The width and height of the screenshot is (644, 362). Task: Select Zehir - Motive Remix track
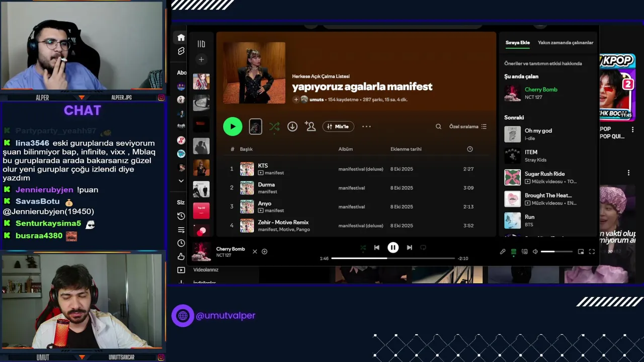coord(356,225)
